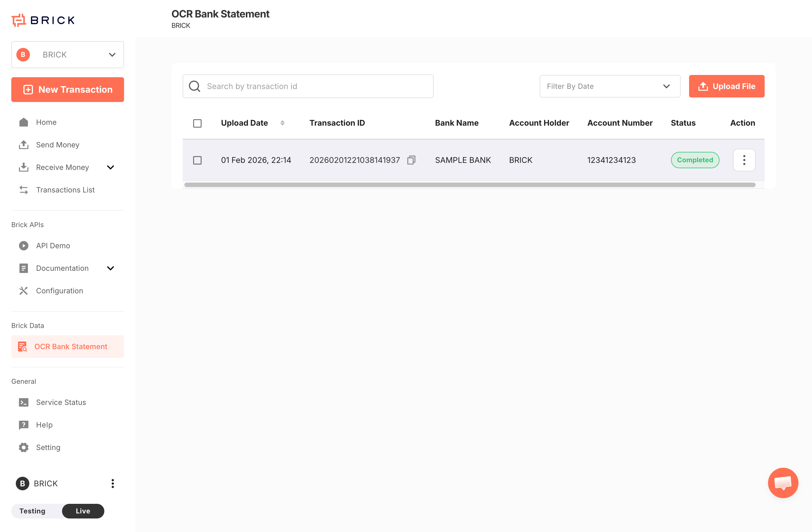Click the Configuration tools icon
812x532 pixels.
23,291
